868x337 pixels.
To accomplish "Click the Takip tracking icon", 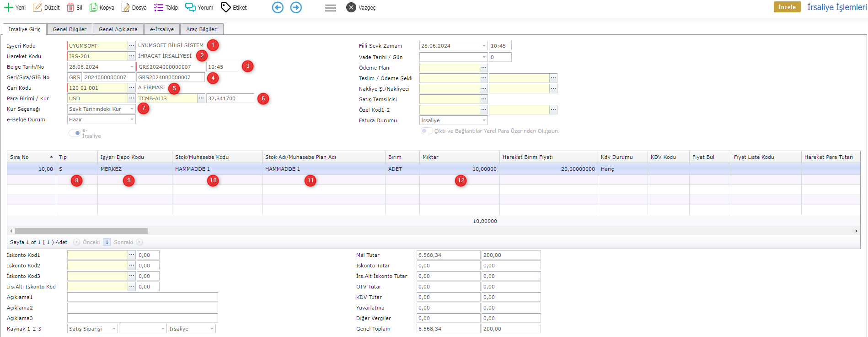I will coord(159,7).
